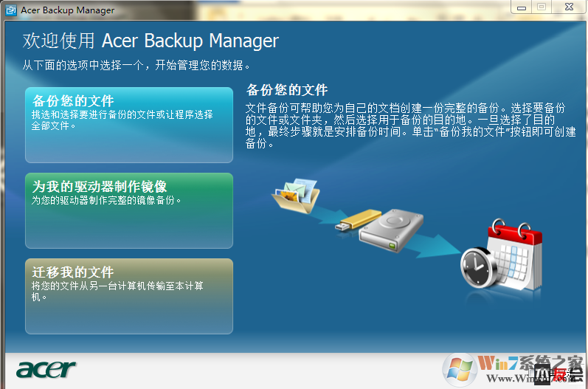Click the documents folder illustration icon
Screen dimensions: 588x389
click(x=296, y=196)
